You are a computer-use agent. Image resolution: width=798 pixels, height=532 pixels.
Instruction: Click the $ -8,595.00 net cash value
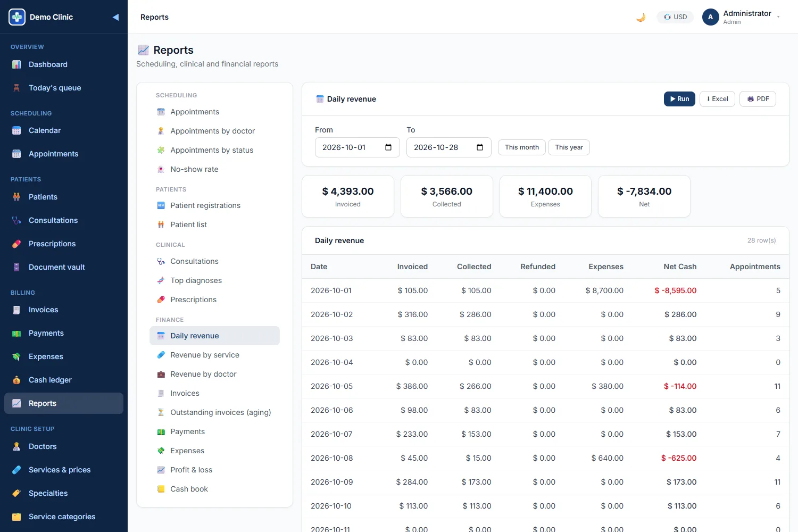(675, 290)
